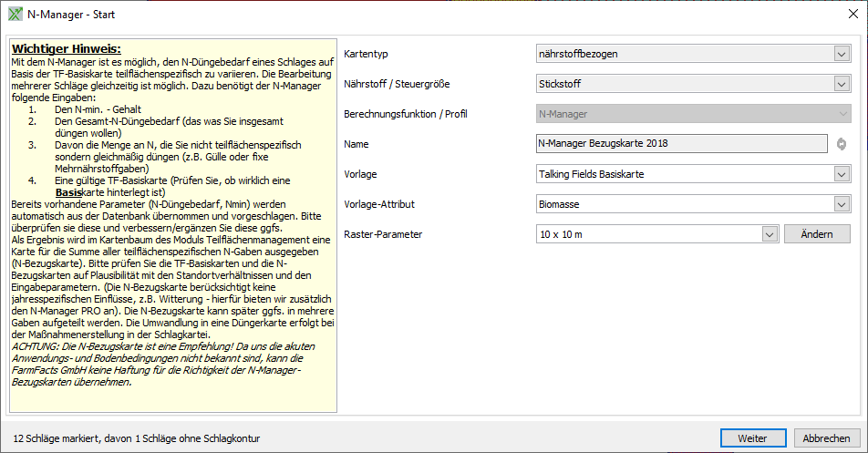Screen dimensions: 868x453
Task: Click the reset name icon beside Name field
Action: pos(842,144)
